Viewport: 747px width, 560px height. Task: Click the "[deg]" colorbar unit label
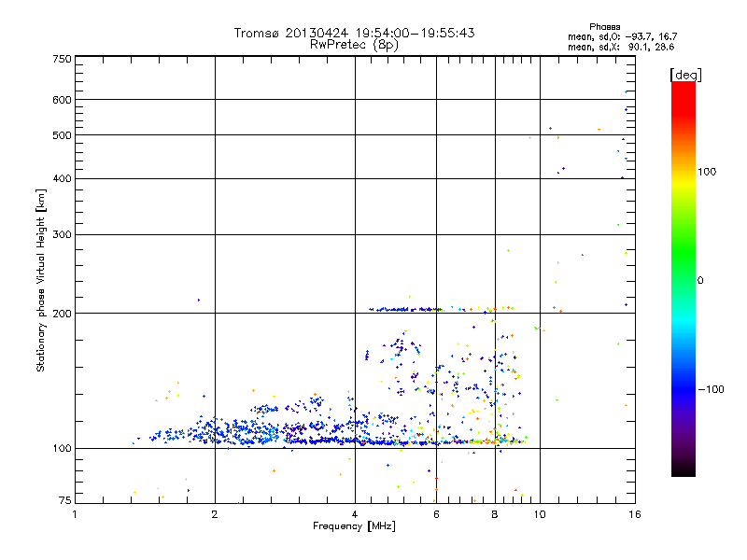pos(685,75)
